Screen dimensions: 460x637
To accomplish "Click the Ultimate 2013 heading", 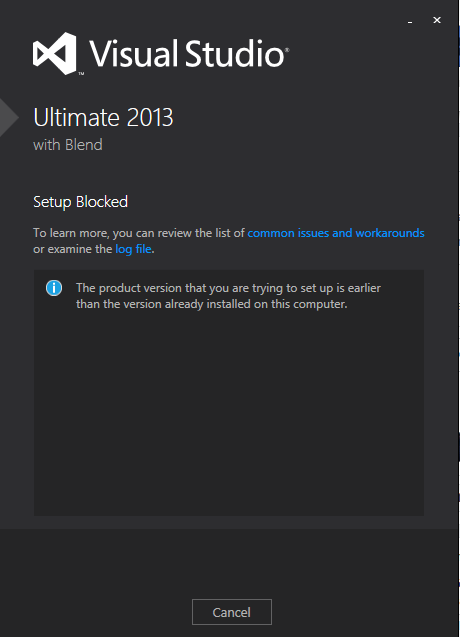I will [103, 117].
